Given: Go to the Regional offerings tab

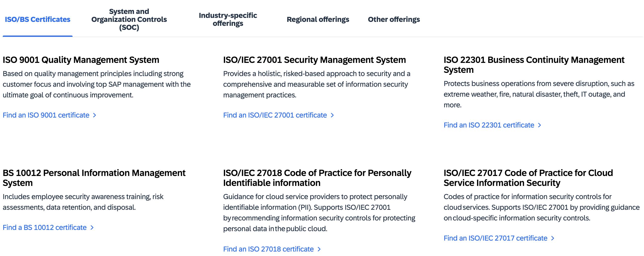Looking at the screenshot, I should (x=318, y=19).
